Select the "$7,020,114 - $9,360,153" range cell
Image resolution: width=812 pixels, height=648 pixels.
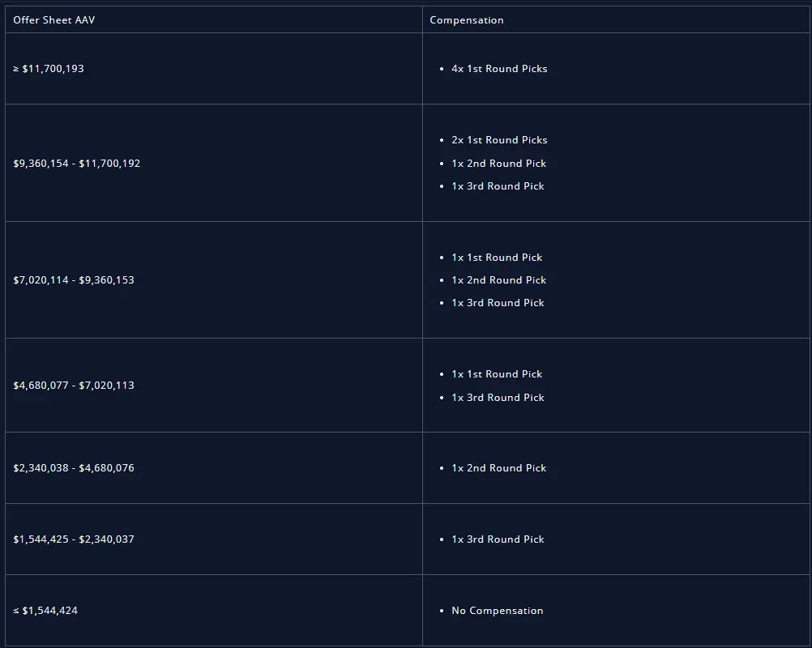click(x=74, y=280)
